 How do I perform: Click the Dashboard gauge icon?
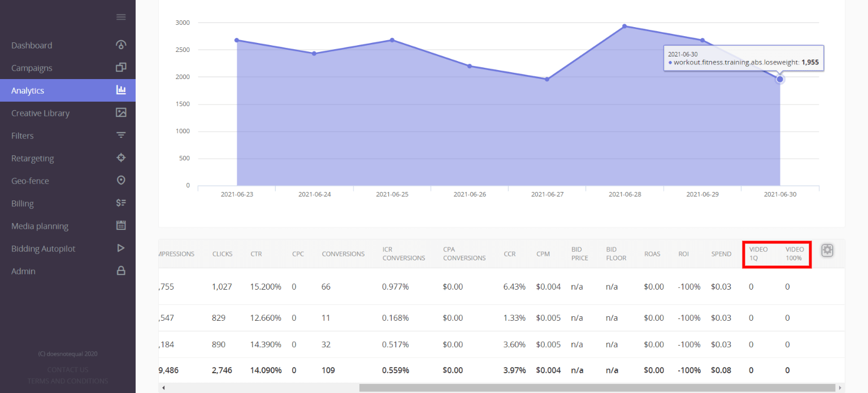[x=121, y=45]
